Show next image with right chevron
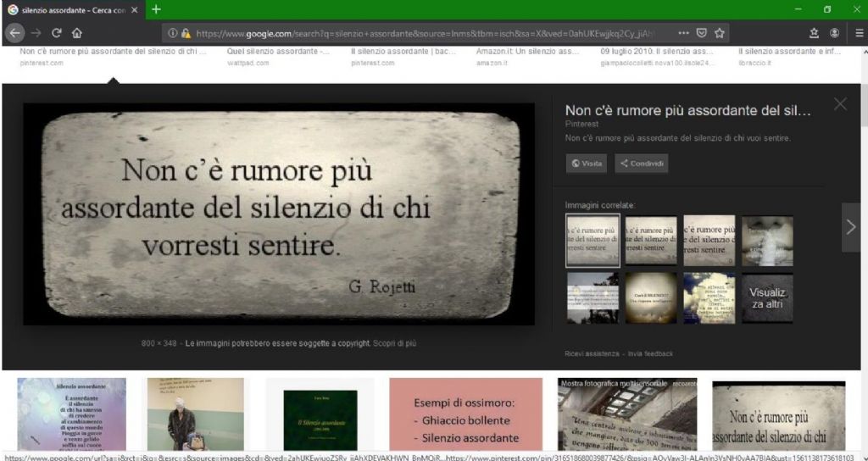Viewport: 868px width, 461px height. (x=851, y=227)
